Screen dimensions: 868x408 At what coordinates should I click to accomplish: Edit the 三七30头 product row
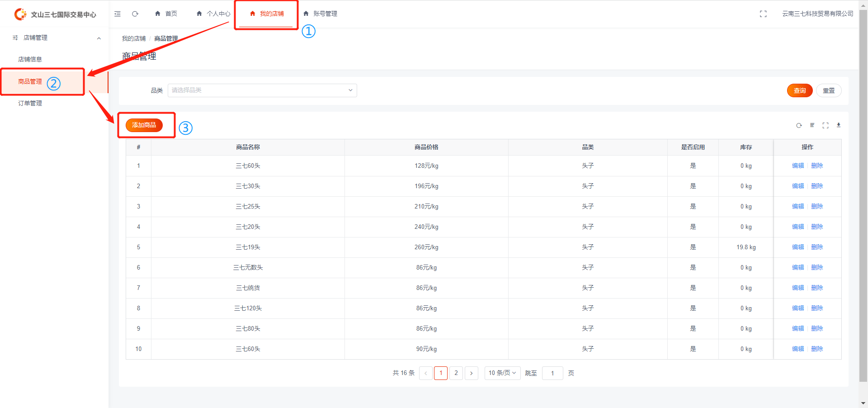pos(798,186)
